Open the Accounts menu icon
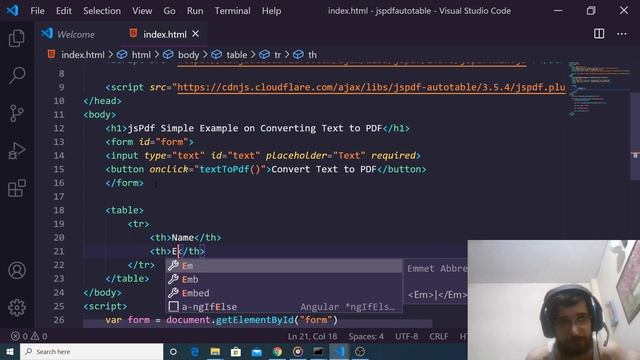 [x=17, y=271]
